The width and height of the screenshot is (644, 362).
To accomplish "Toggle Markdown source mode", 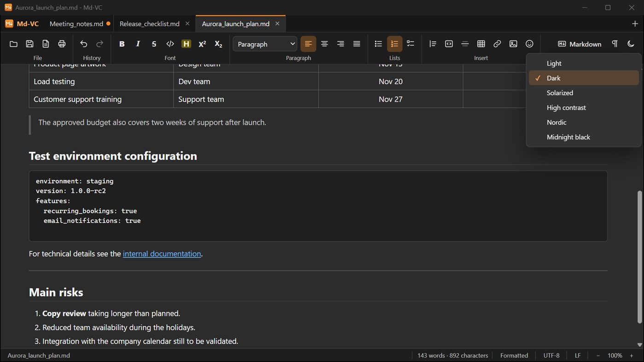I will coord(580,44).
